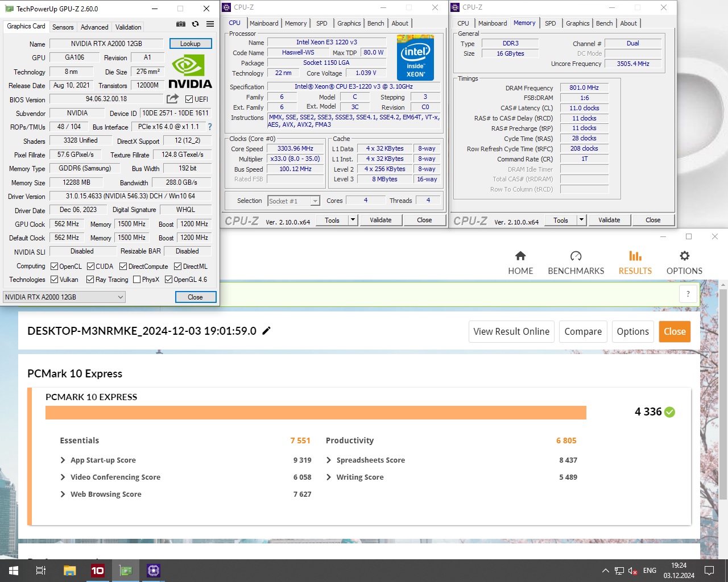Click PCMark 10 taskbar icon
This screenshot has height=582, width=728.
(x=98, y=571)
